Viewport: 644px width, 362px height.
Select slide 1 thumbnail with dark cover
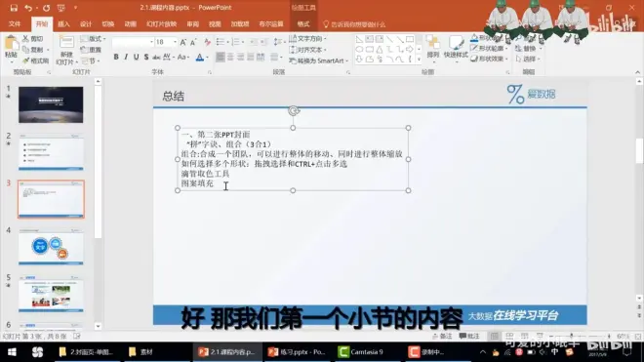point(51,104)
